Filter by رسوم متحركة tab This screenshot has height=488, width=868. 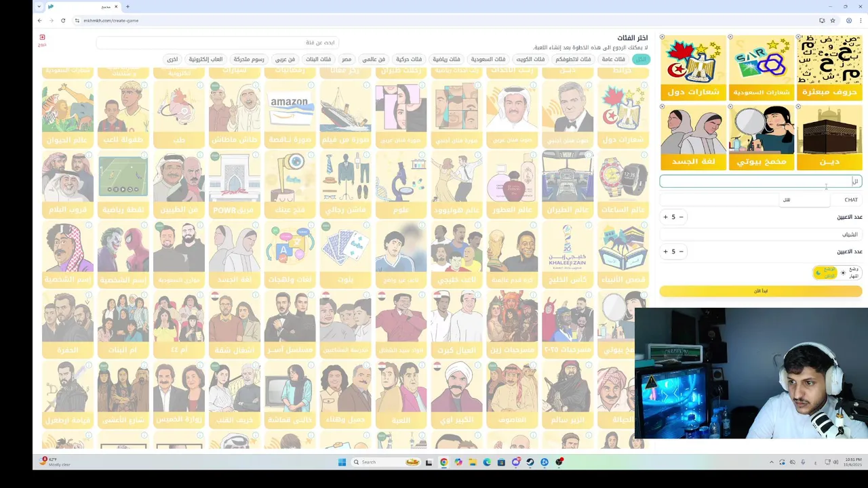click(x=249, y=60)
